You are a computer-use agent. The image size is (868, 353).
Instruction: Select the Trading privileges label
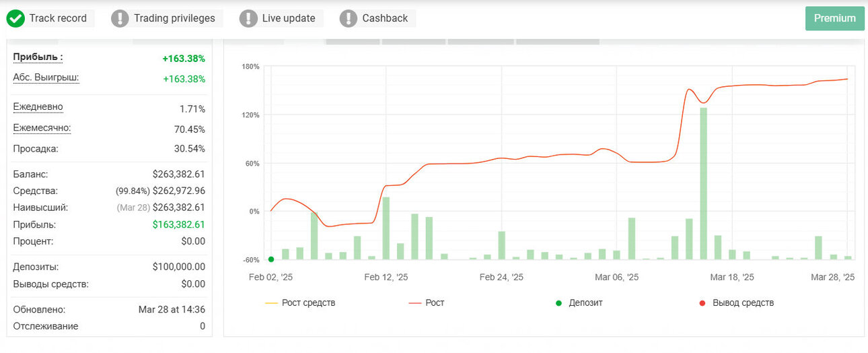[174, 19]
